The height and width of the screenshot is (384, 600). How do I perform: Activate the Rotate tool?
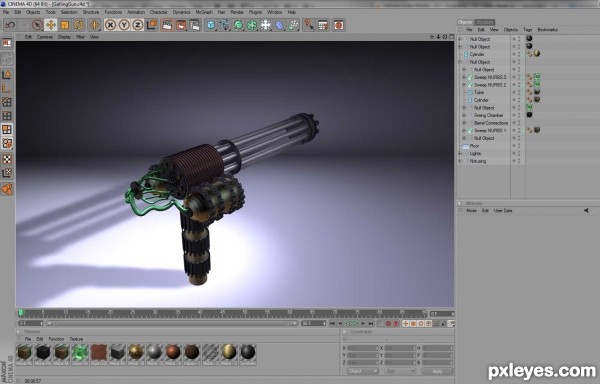(x=78, y=25)
